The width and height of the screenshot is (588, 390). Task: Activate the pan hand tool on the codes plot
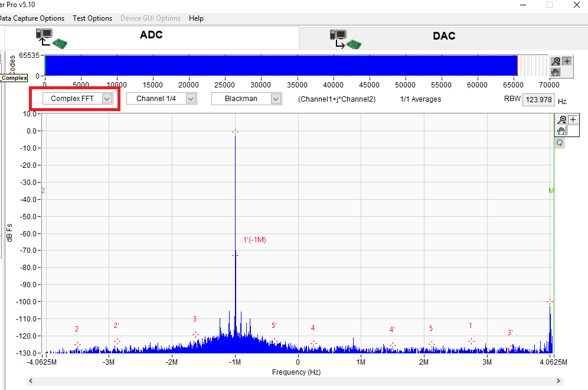556,72
